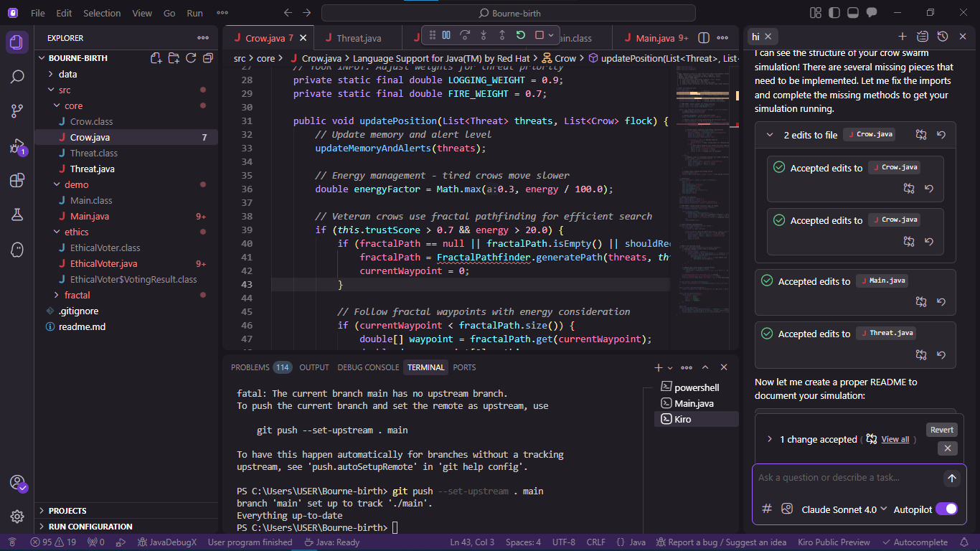Open the Kiro ghost panel
The width and height of the screenshot is (980, 551).
(x=17, y=249)
